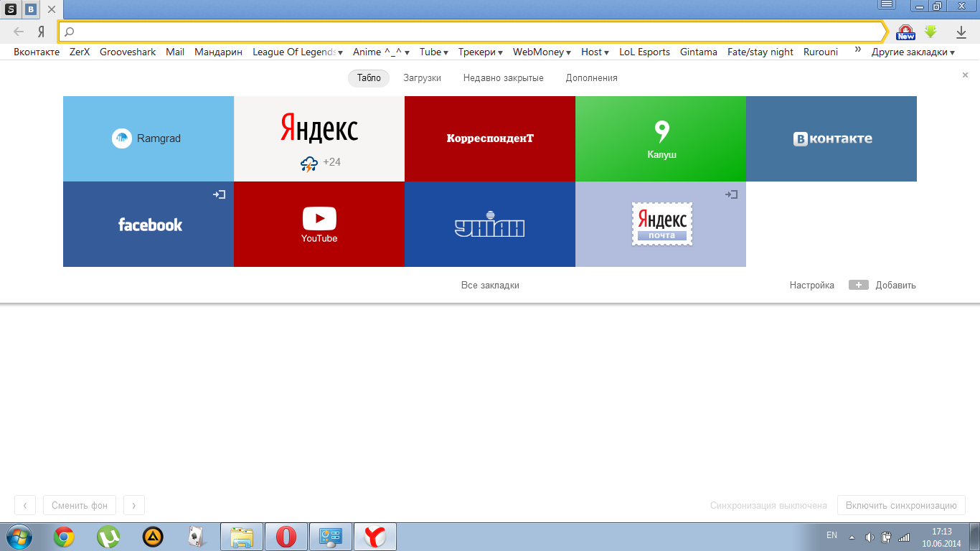Screen dimensions: 980x551
Task: Switch to the pinned 'S' tab
Action: [x=11, y=9]
